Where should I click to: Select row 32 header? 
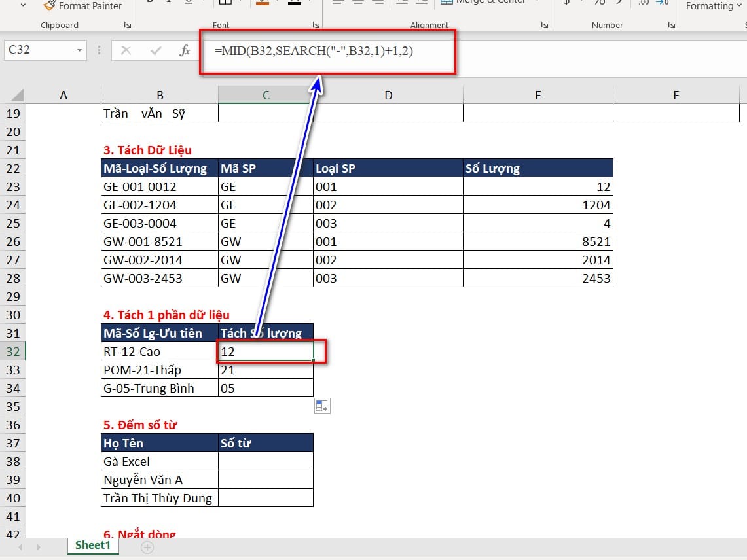[13, 351]
